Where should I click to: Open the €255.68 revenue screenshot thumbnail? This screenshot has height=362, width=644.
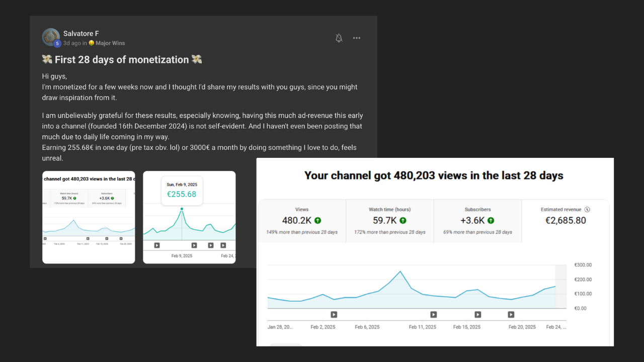click(189, 217)
